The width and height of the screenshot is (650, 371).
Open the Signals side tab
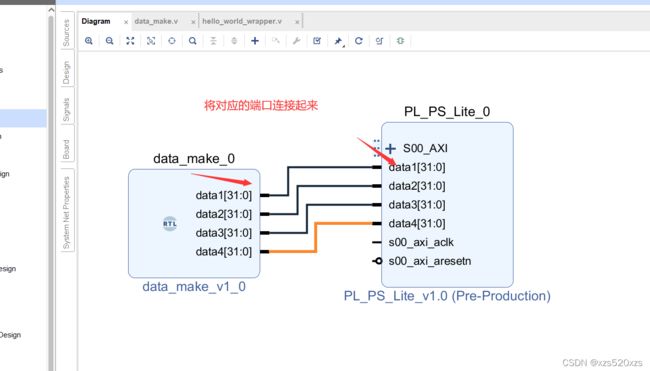[x=67, y=109]
